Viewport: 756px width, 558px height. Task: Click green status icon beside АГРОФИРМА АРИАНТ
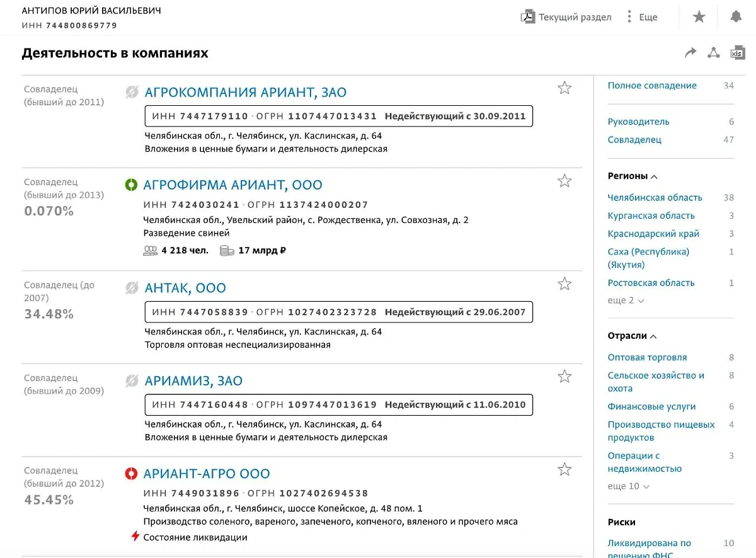point(131,185)
